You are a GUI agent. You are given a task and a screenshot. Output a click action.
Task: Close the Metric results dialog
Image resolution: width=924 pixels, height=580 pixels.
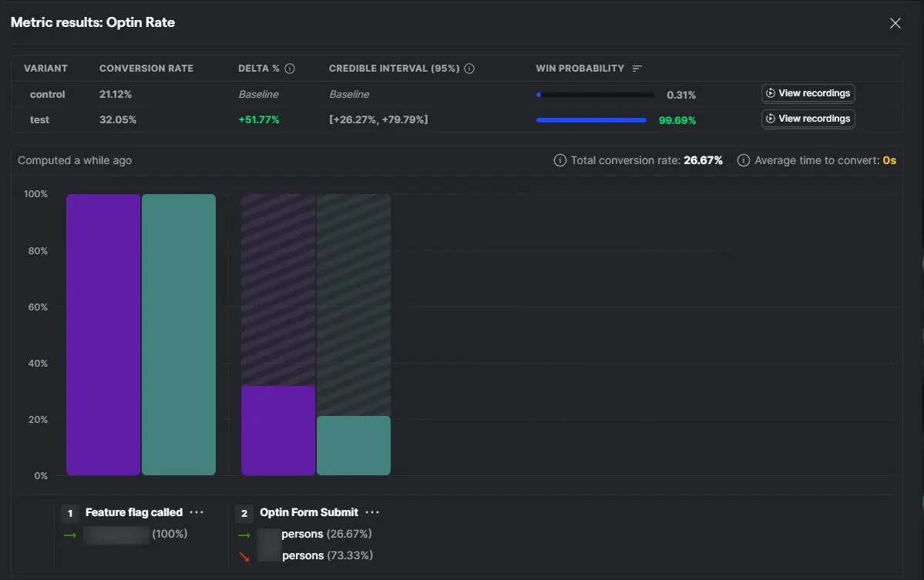click(895, 23)
